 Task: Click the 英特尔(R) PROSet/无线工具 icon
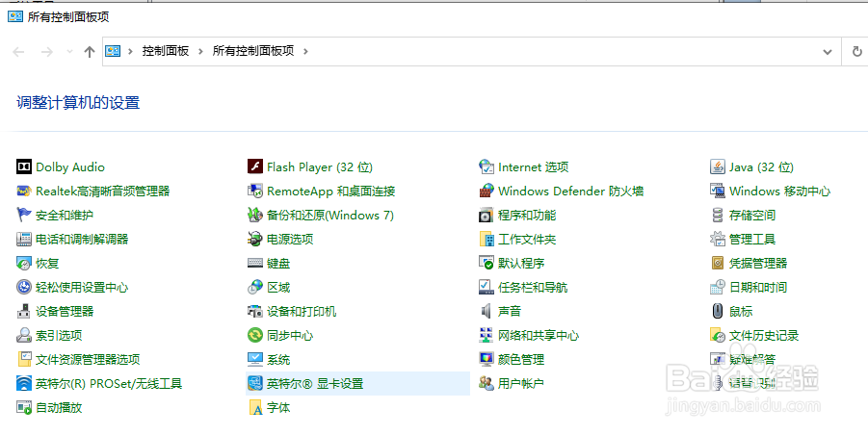tap(24, 383)
